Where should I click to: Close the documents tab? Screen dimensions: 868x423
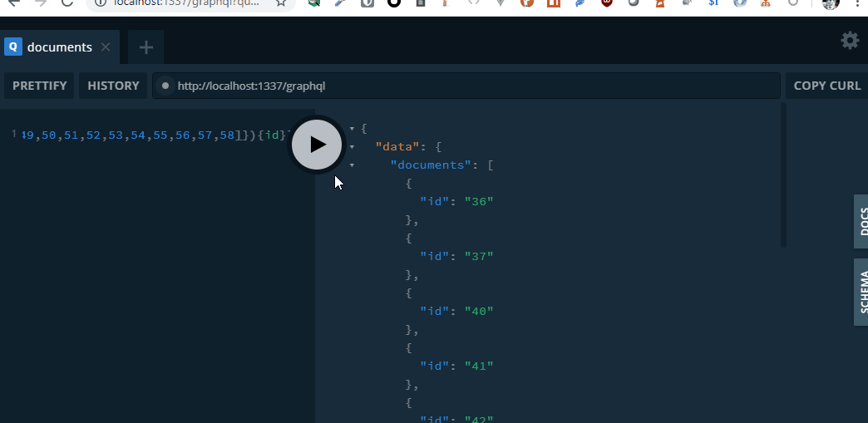[106, 47]
